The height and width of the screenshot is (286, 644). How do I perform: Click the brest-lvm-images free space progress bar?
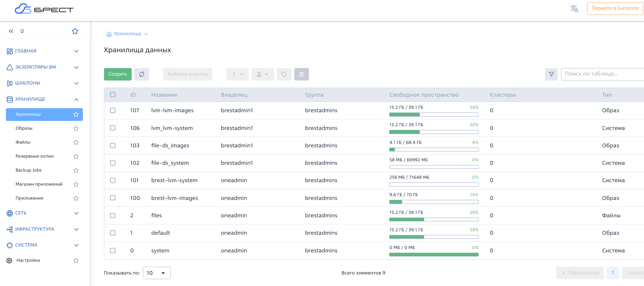433,202
